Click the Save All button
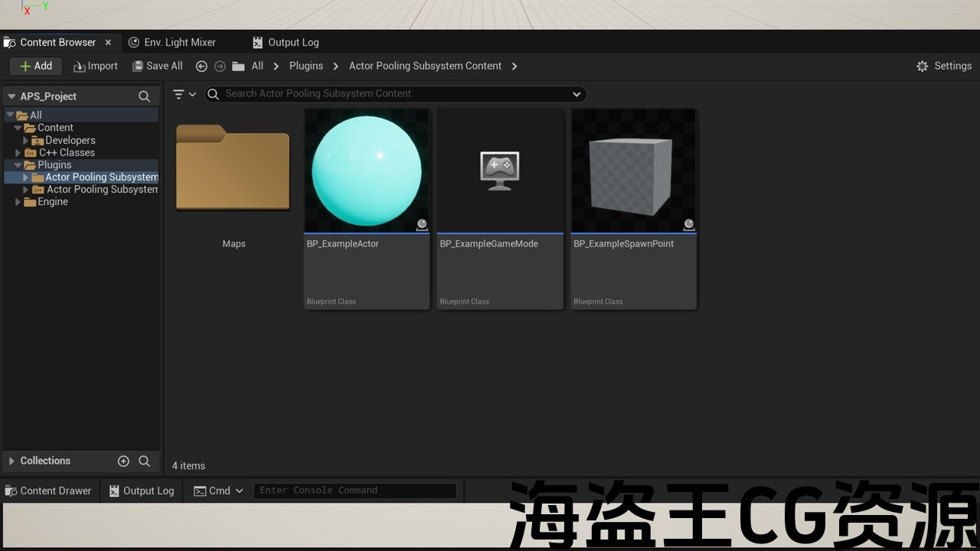Image resolution: width=980 pixels, height=551 pixels. 157,67
